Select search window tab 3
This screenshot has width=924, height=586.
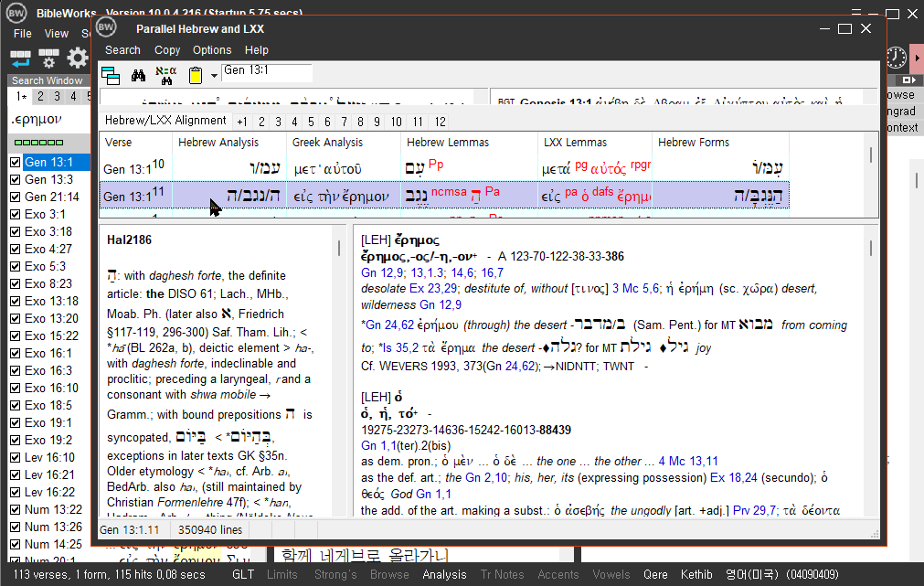click(57, 96)
